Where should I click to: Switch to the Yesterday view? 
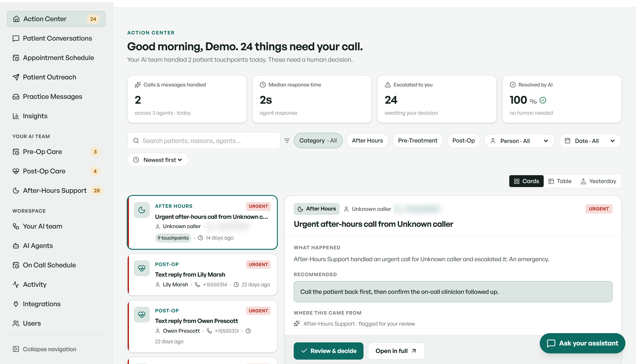598,181
